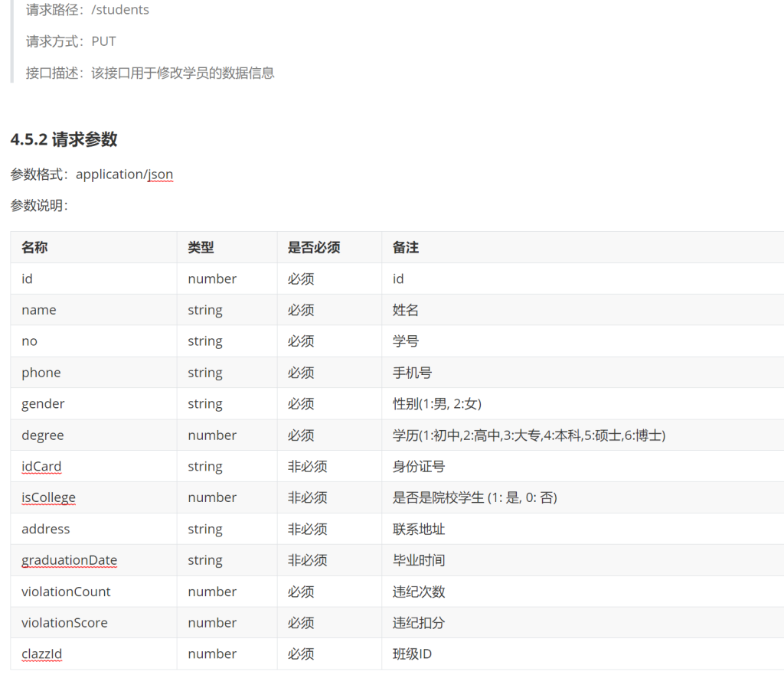Select the "idCard" parameter name cell

pyautogui.click(x=41, y=466)
